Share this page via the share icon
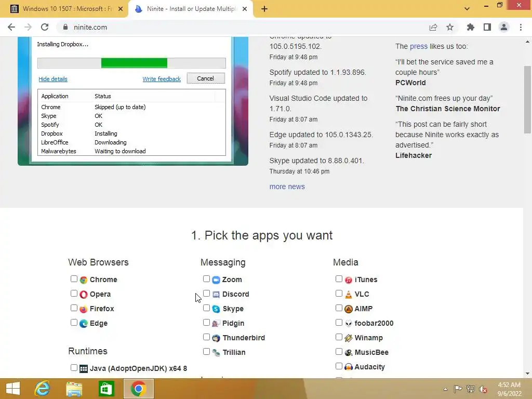 click(433, 27)
